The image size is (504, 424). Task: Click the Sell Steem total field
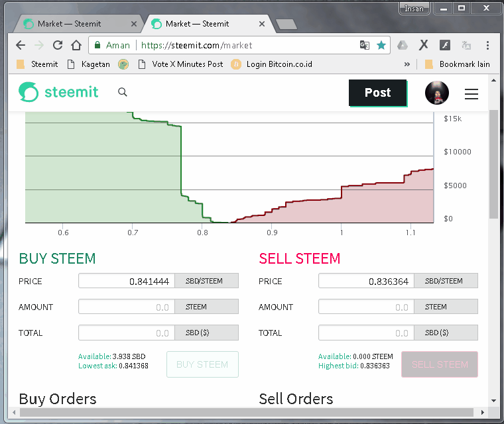(367, 333)
